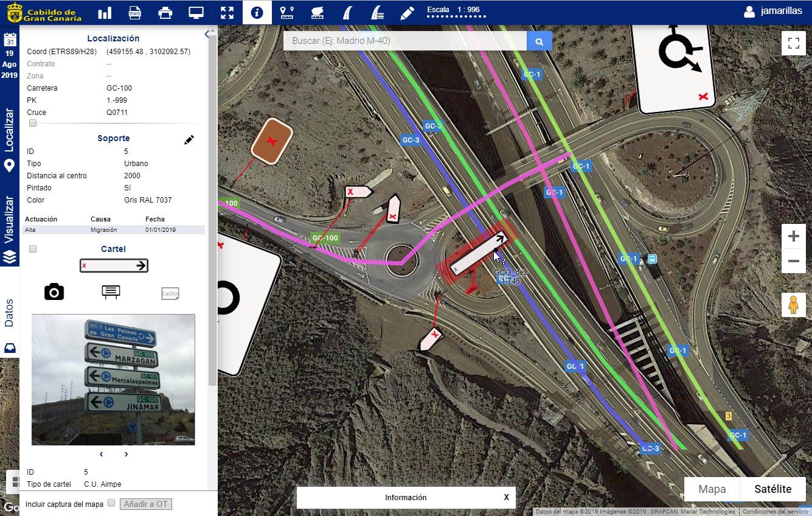Close the Información popup

click(x=506, y=498)
